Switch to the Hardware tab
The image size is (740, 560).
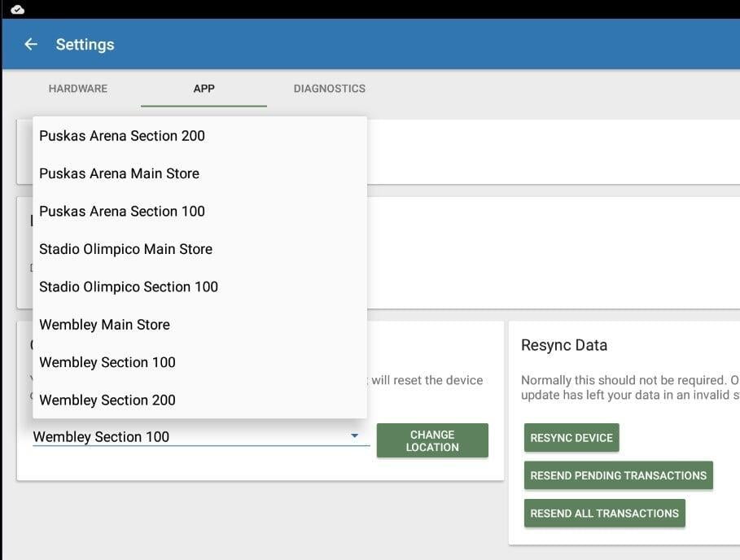(78, 89)
